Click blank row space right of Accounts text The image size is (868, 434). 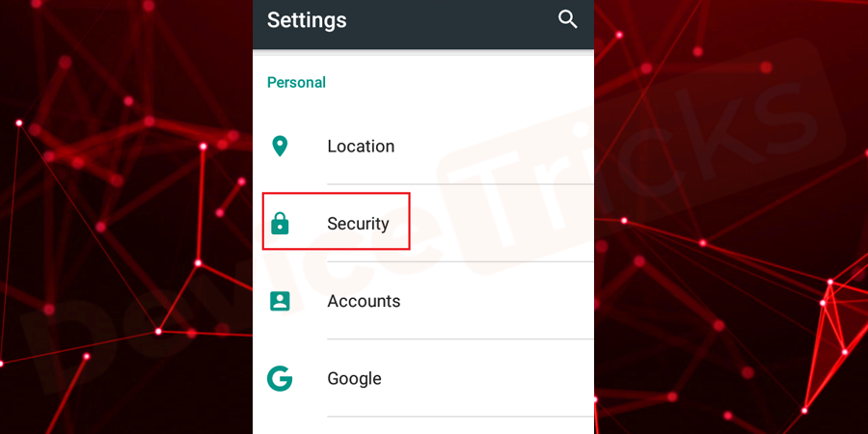point(502,301)
